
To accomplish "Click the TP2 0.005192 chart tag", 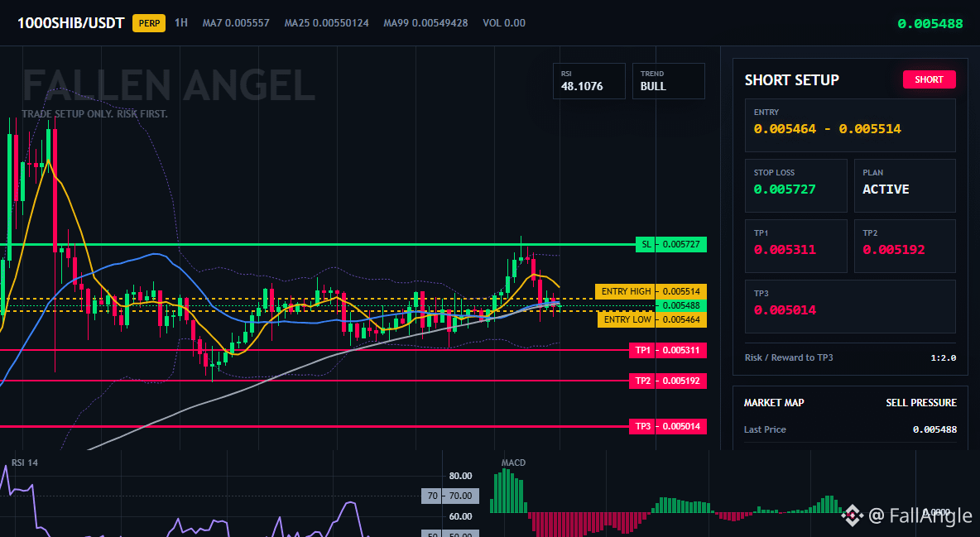I will coord(667,381).
